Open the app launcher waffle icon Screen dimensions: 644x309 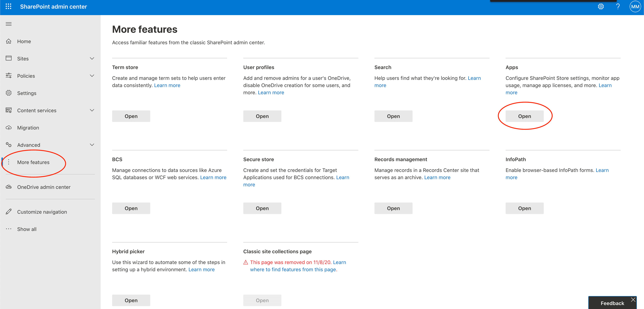point(8,6)
